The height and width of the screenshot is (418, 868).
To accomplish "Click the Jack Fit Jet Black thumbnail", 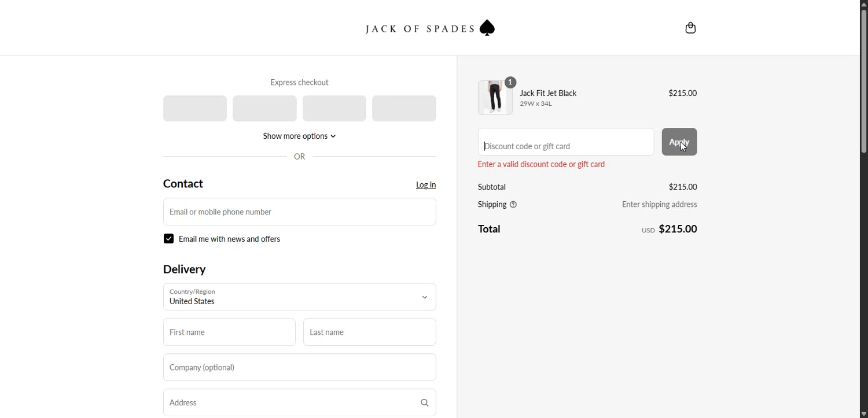I will (495, 97).
